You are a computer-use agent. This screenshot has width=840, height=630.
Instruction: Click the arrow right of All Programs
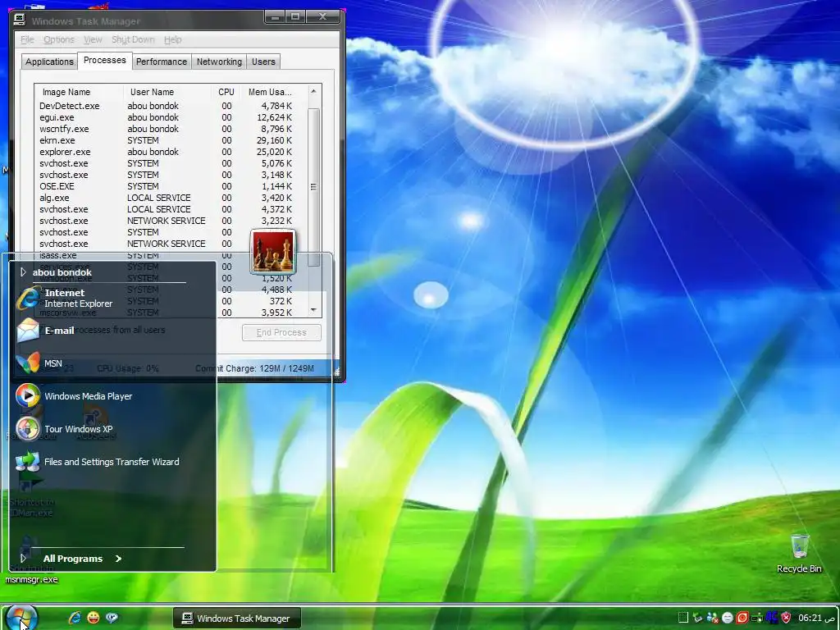click(x=118, y=558)
